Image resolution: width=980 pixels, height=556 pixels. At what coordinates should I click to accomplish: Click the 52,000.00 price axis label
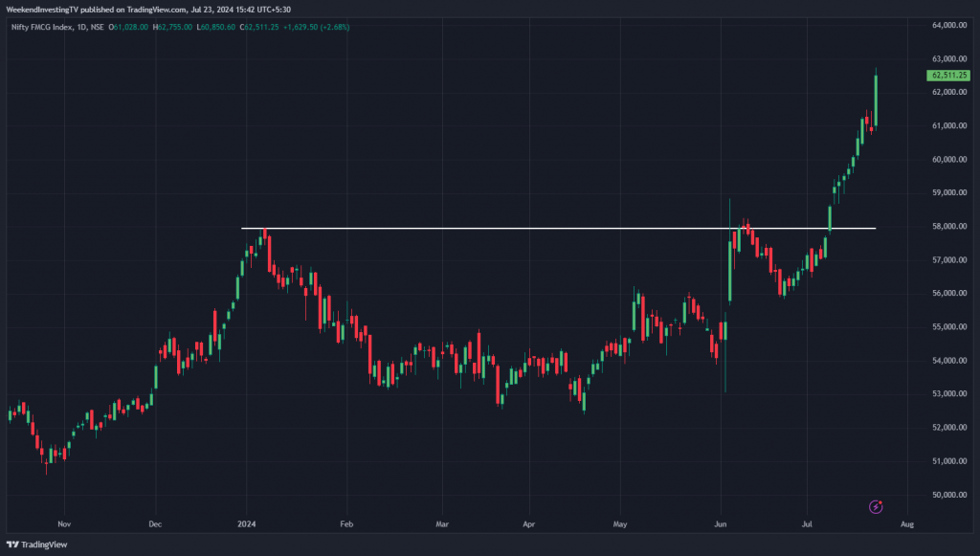click(x=949, y=428)
